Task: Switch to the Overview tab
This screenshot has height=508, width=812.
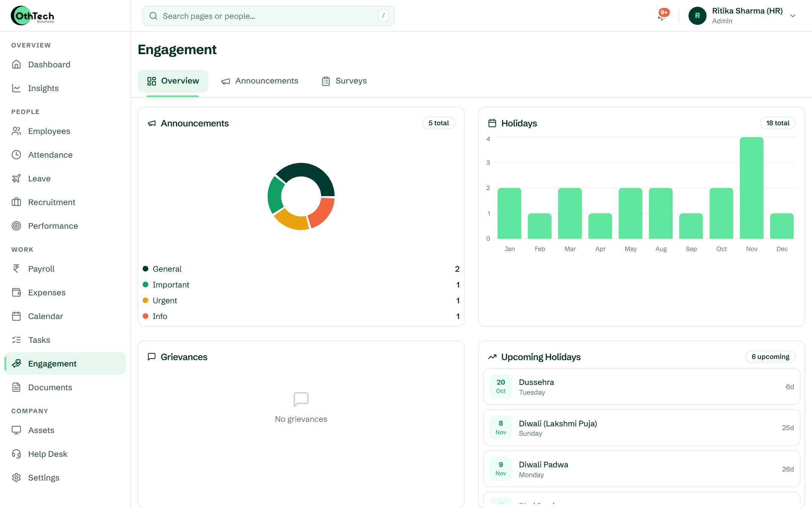Action: [173, 81]
